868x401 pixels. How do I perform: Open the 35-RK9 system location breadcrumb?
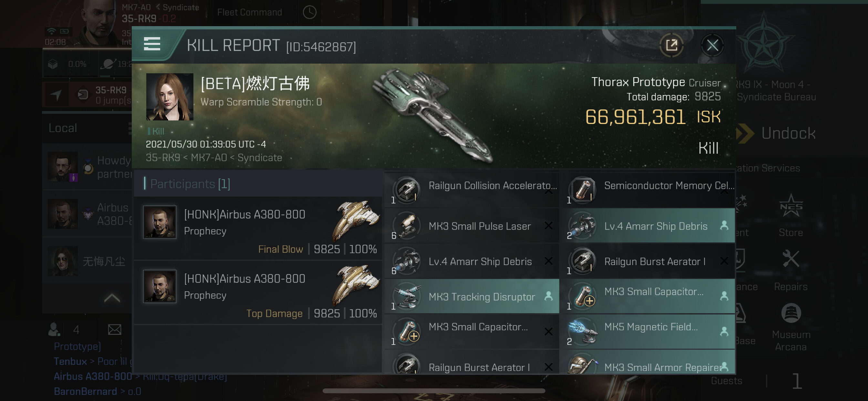pos(163,157)
